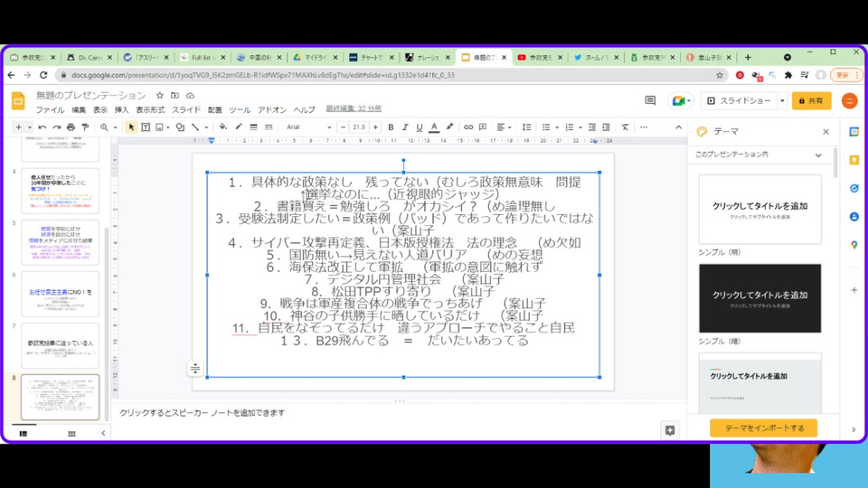Open the border color pencil
The height and width of the screenshot is (488, 868).
(239, 127)
